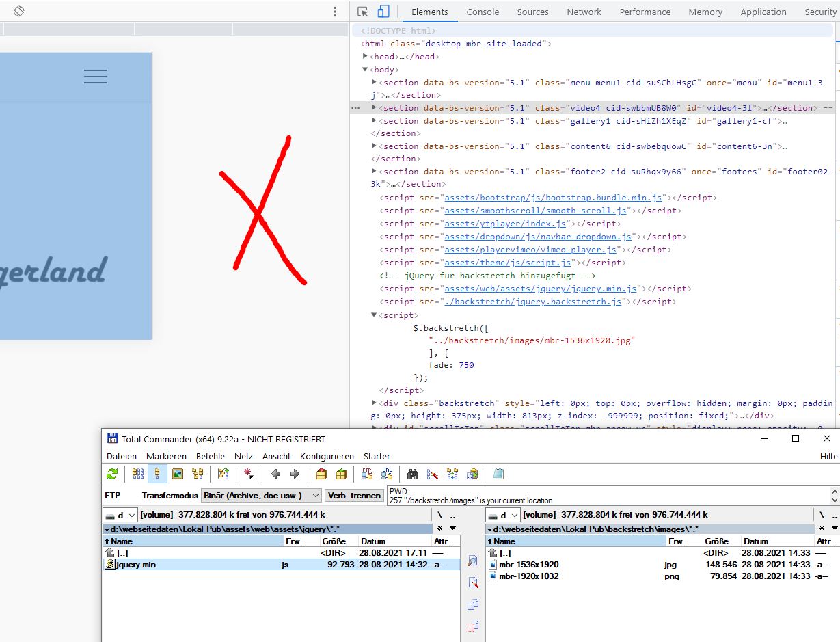Screen dimensions: 840x642
Task: Click the rotate screen orientation icon
Action: pyautogui.click(x=19, y=12)
